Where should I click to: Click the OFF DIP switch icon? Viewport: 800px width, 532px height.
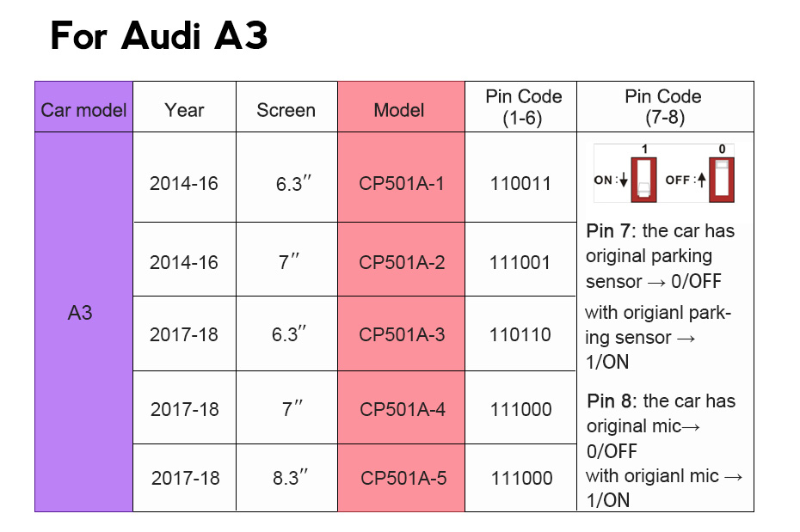click(x=722, y=180)
